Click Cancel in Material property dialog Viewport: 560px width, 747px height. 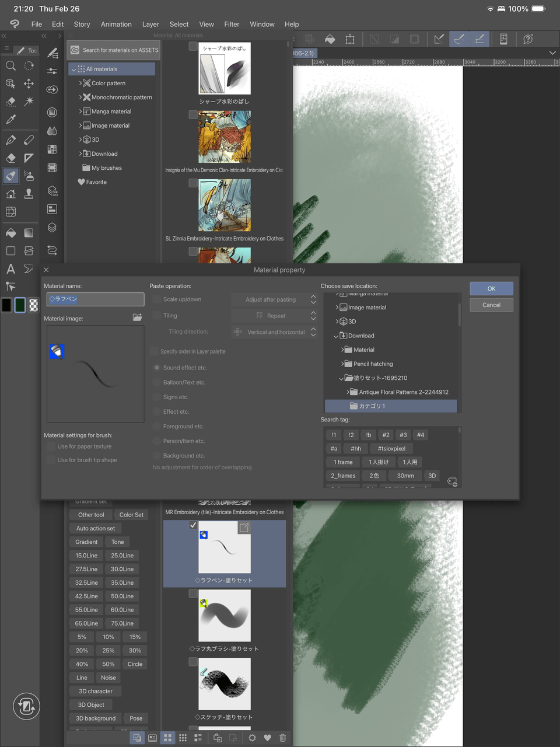click(491, 305)
